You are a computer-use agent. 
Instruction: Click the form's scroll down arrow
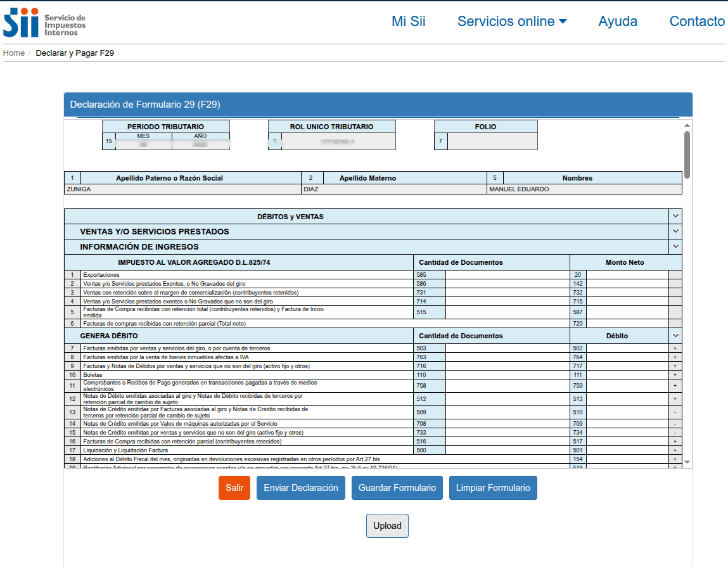(687, 462)
